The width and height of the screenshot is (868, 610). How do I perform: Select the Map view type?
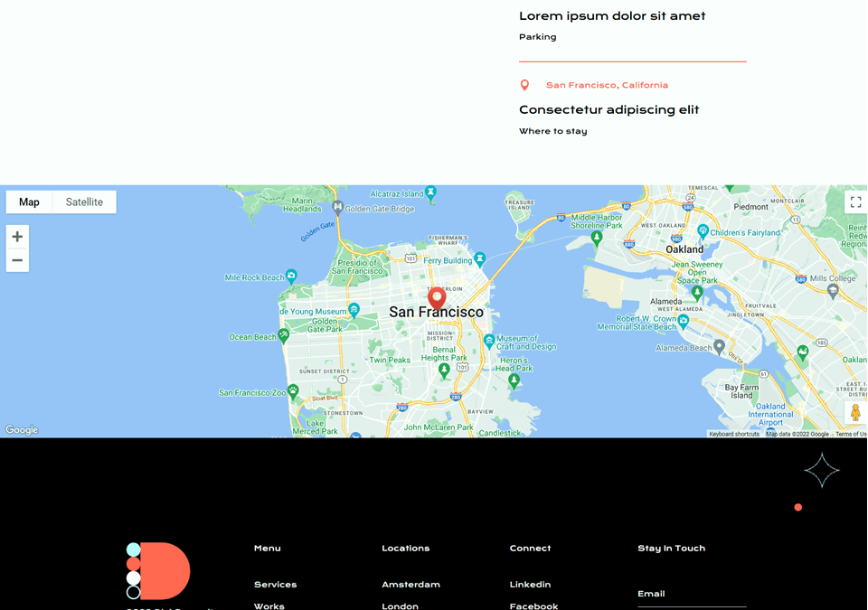(30, 202)
